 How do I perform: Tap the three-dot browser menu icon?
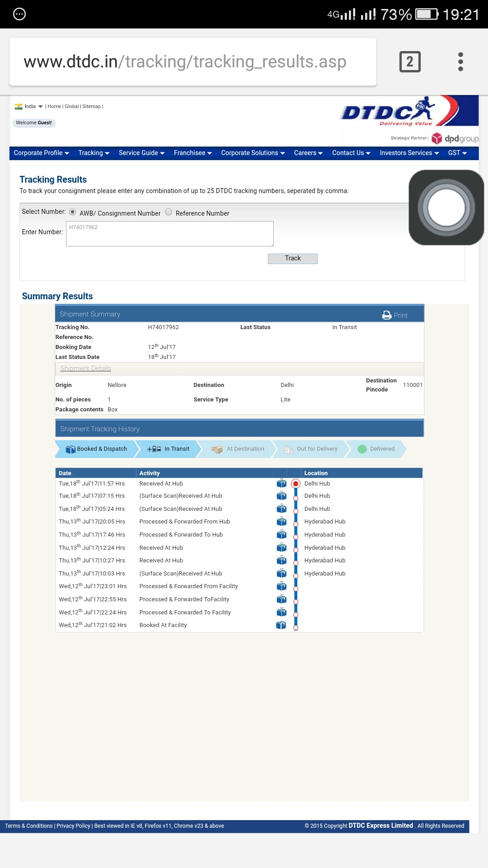point(460,61)
